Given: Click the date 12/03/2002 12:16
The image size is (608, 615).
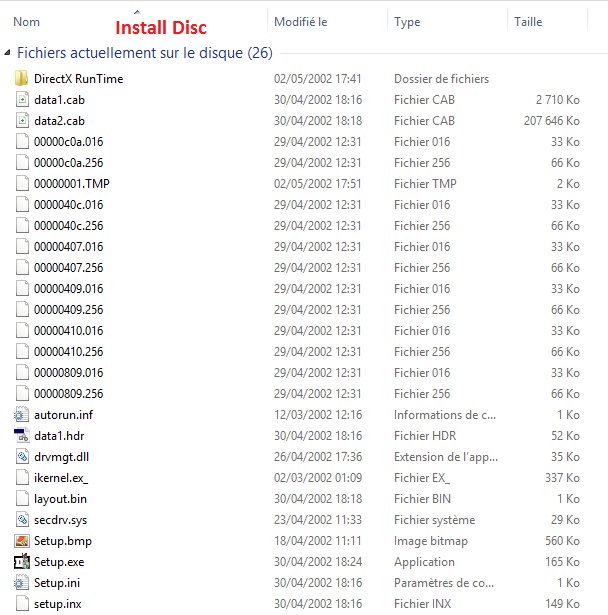Looking at the screenshot, I should [318, 415].
